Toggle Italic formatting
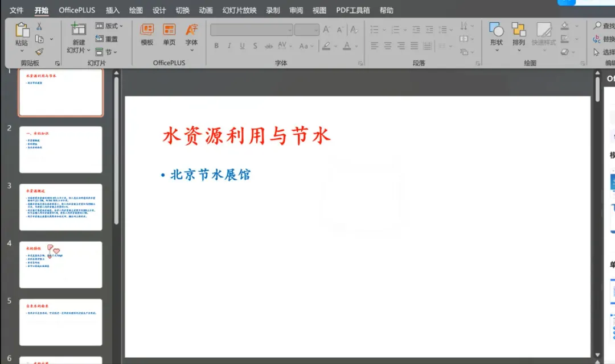Screen dimensions: 615x364 tap(229, 46)
